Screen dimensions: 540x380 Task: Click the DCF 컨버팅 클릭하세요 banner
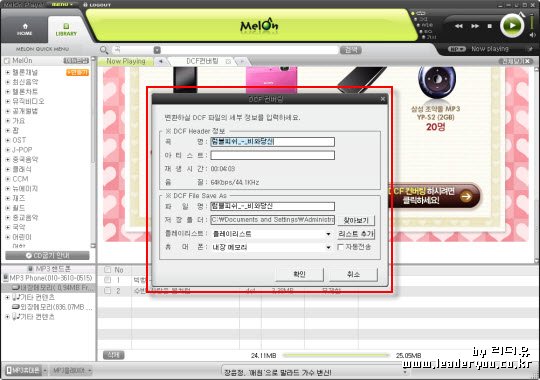[434, 196]
